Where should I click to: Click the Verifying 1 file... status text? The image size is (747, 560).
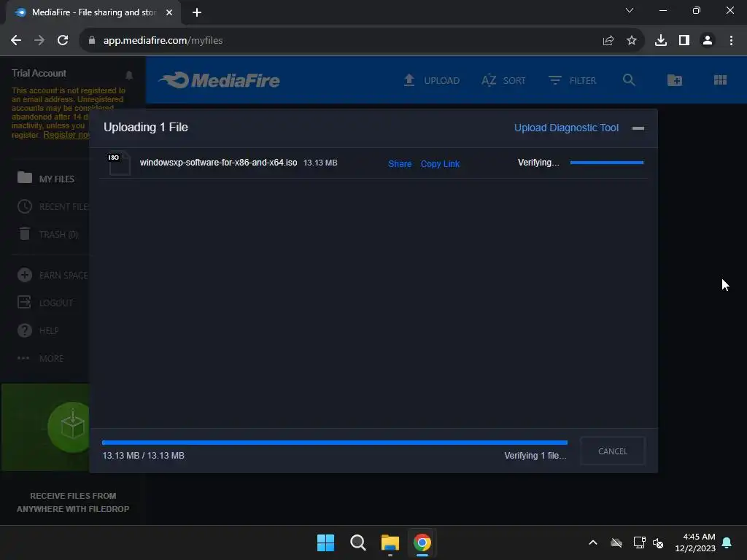(x=535, y=455)
